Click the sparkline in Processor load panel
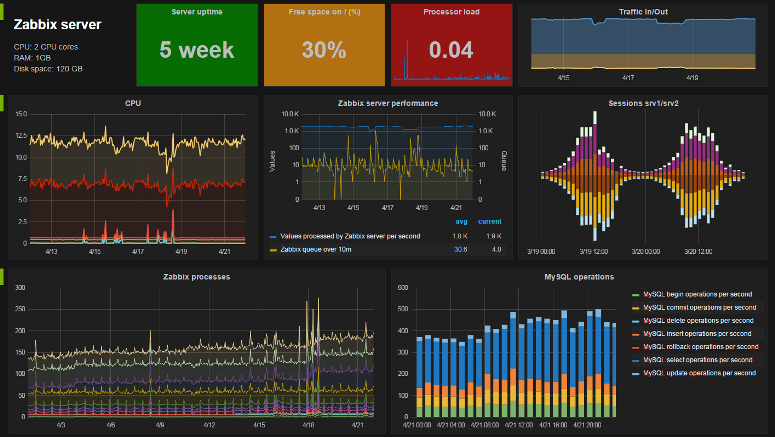 pos(451,70)
